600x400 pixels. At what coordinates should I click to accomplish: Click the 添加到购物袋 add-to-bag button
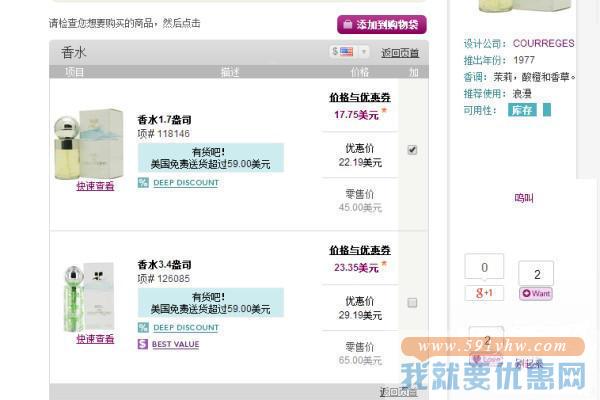382,24
